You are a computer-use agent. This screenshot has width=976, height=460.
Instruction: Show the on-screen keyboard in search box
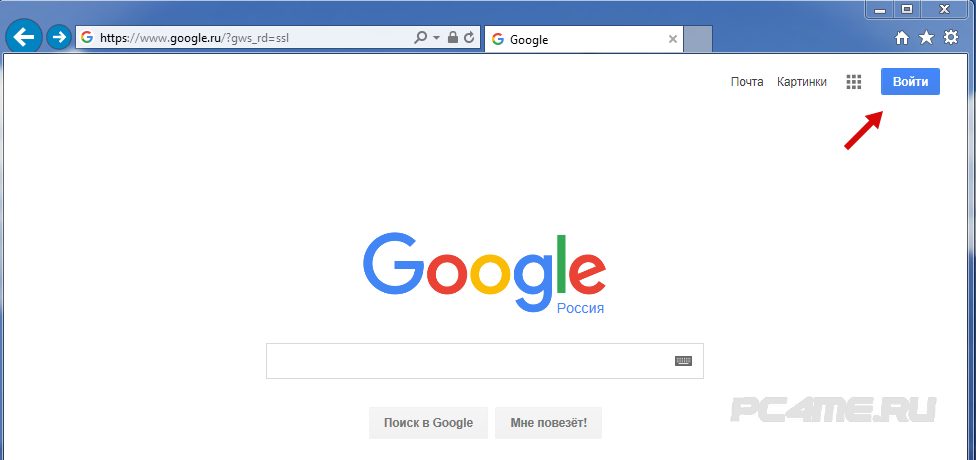click(x=683, y=360)
